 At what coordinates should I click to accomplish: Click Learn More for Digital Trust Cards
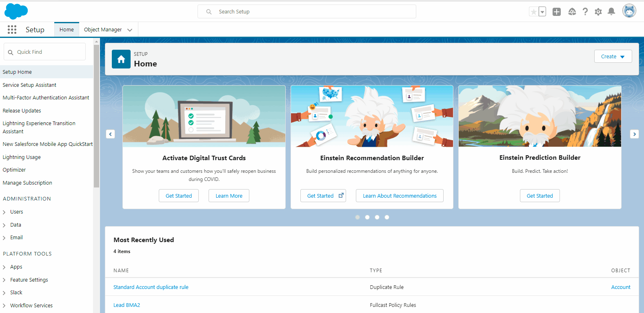pyautogui.click(x=229, y=196)
